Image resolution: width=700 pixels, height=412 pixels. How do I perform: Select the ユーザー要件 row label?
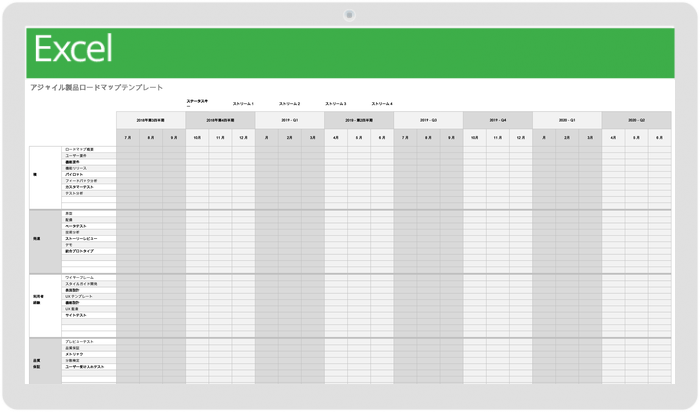pos(76,155)
